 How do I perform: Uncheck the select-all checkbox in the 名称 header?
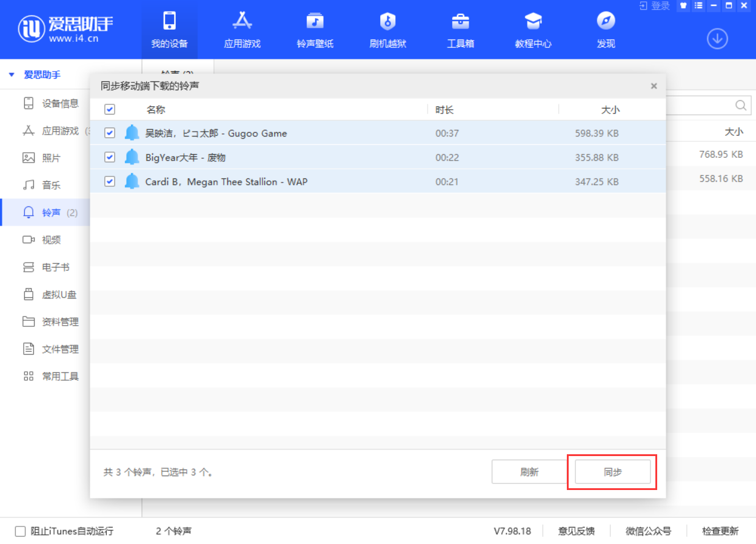110,110
